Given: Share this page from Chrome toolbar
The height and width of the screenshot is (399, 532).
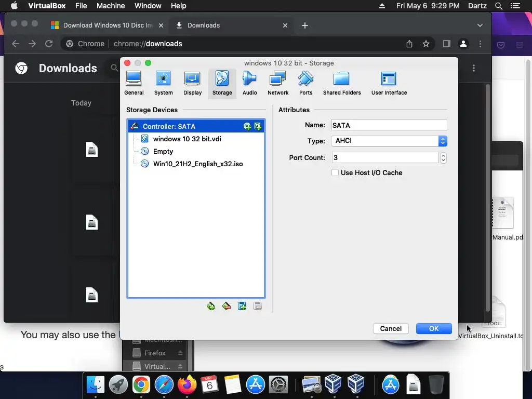Looking at the screenshot, I should pyautogui.click(x=409, y=44).
